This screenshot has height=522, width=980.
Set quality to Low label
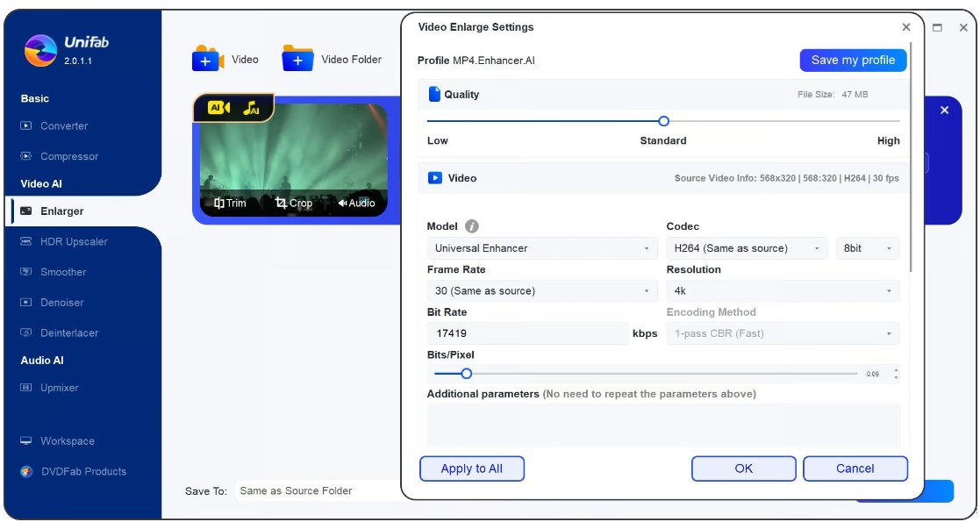click(438, 140)
